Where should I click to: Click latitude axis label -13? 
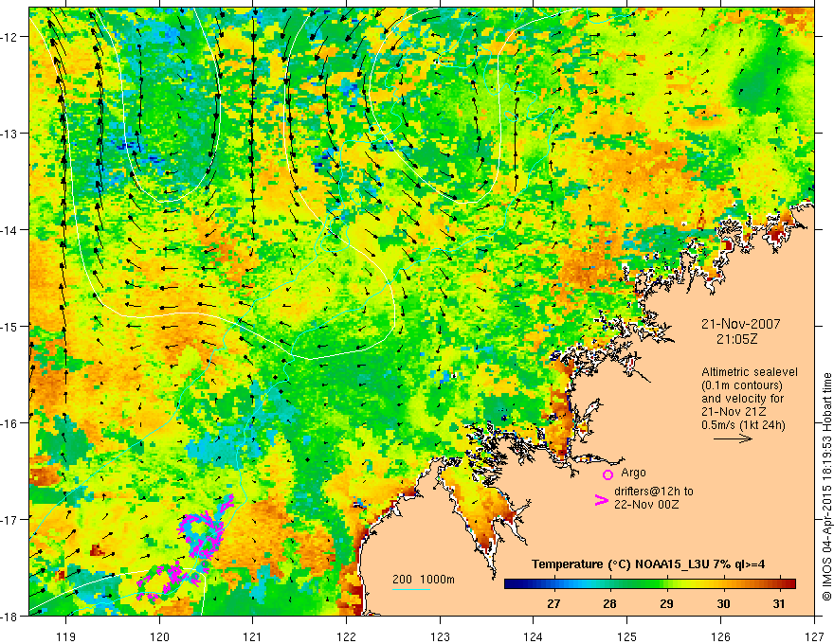click(10, 134)
